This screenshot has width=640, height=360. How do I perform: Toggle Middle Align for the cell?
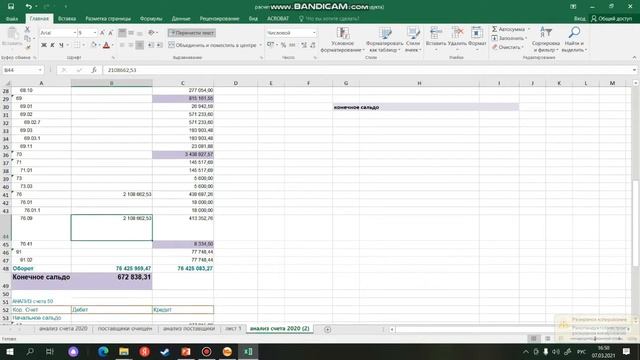coord(131,33)
